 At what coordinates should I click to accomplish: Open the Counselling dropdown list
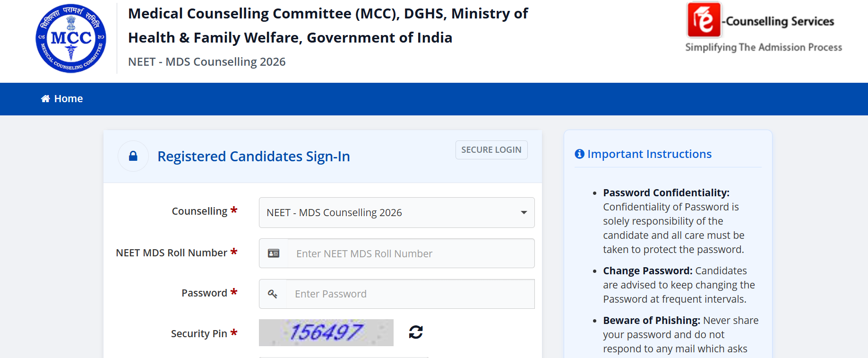[397, 212]
